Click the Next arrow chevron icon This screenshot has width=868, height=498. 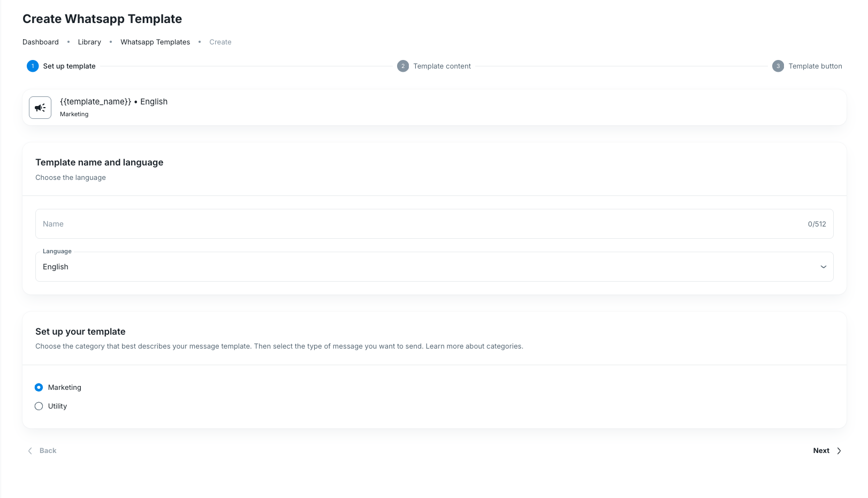click(x=839, y=451)
